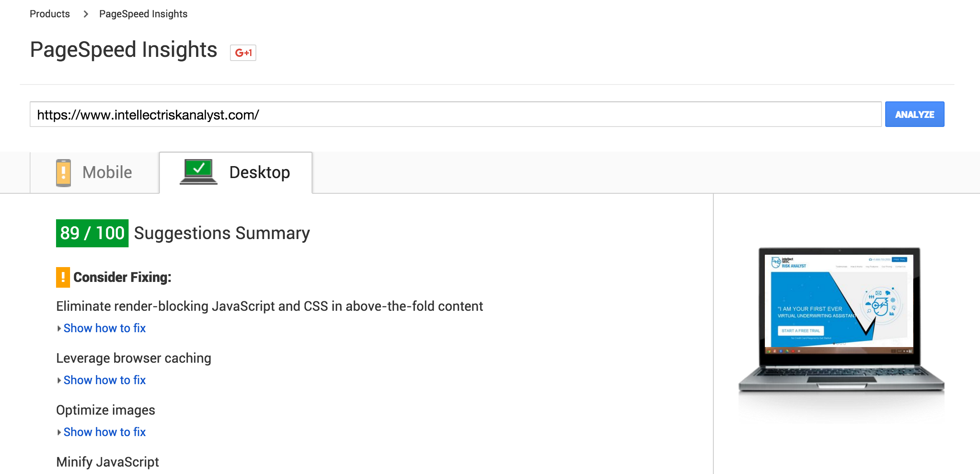Click the breadcrumb chevron after Products

(x=86, y=14)
